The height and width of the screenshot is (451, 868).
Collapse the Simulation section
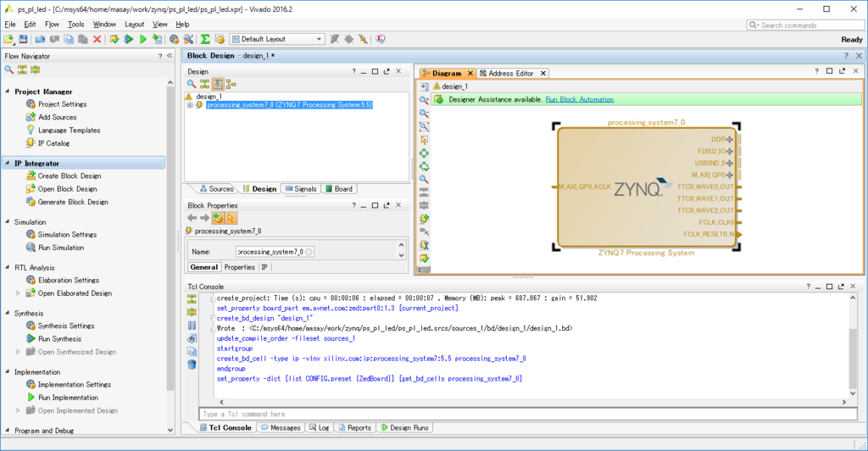pyautogui.click(x=7, y=222)
